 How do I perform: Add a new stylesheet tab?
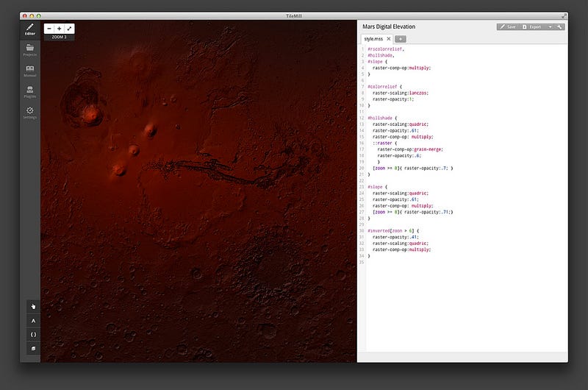click(401, 39)
